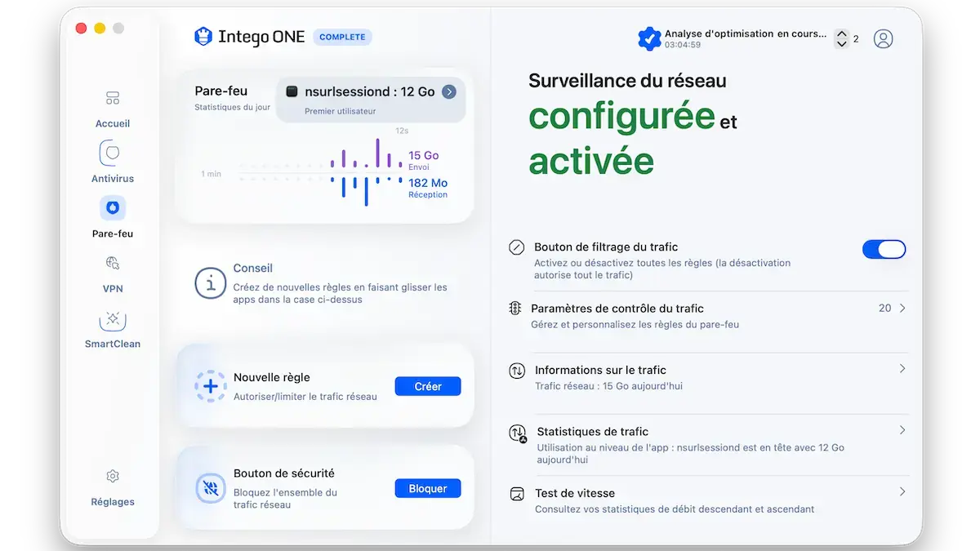Expand nsurlsessiond details with arrow button
The height and width of the screenshot is (551, 980).
tap(449, 91)
